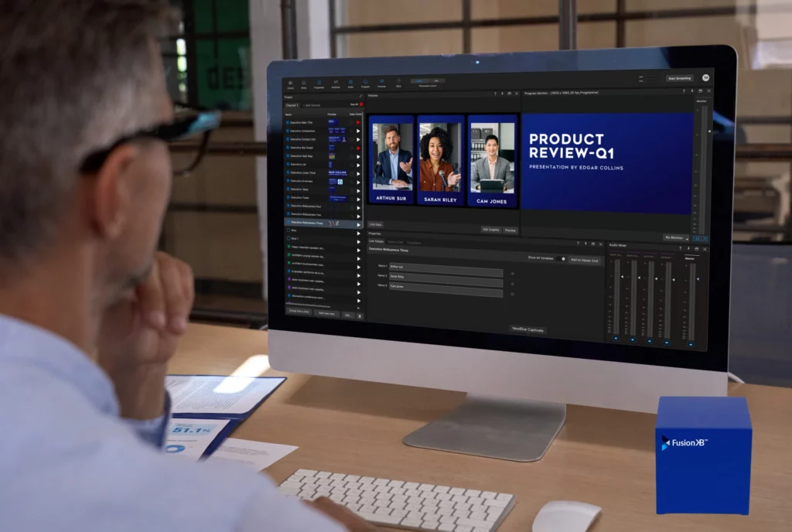Open the headphone monitor dropdown
792x532 pixels.
coord(698,239)
